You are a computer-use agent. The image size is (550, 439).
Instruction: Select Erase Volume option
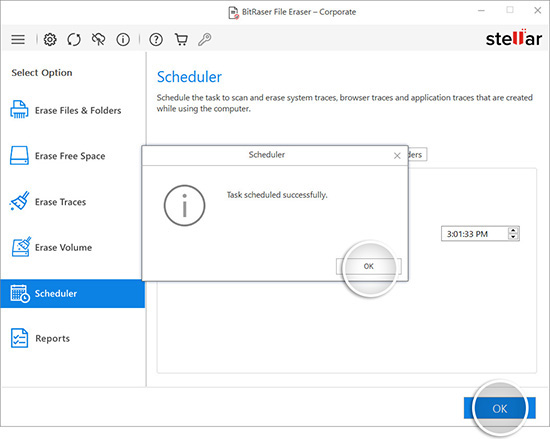click(73, 247)
